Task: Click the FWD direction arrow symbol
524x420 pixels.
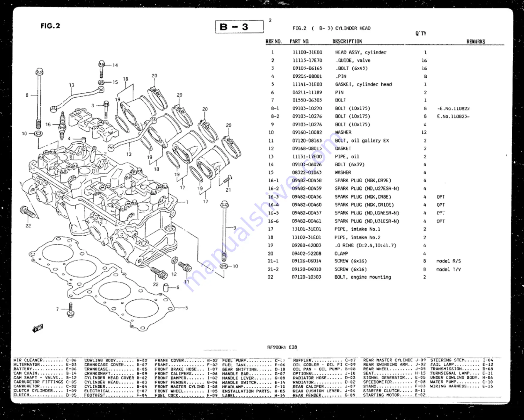Action: (x=38, y=328)
